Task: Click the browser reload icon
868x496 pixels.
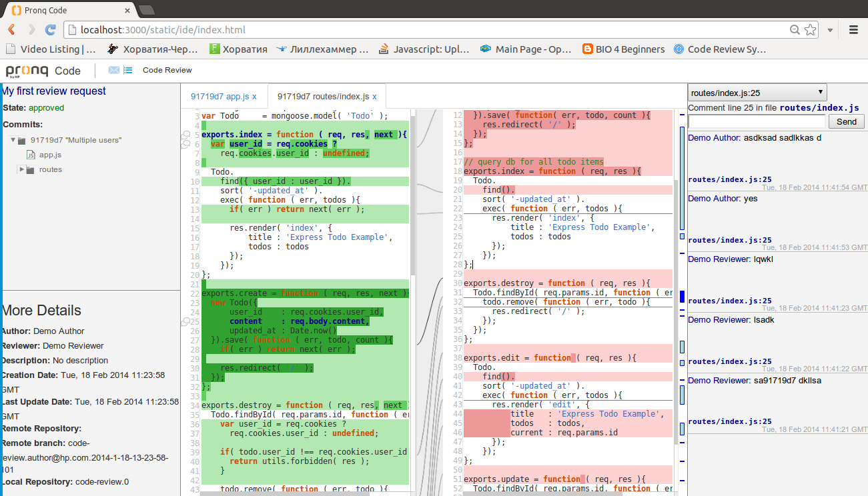Action: point(50,30)
